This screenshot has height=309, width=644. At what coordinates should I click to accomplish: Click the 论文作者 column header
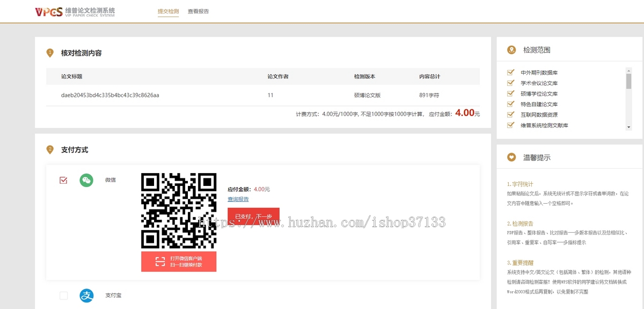click(278, 76)
